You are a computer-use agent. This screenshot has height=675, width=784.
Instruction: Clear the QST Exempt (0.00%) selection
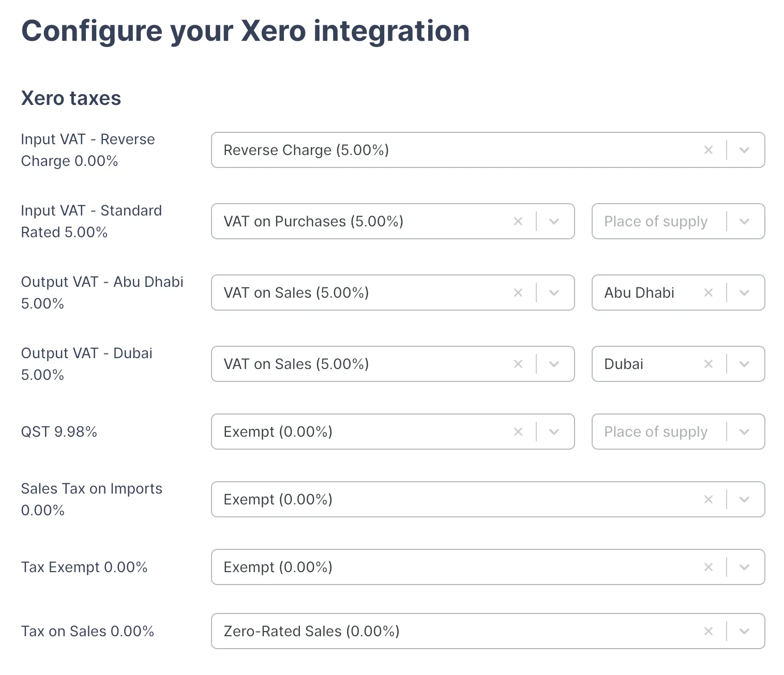[518, 432]
